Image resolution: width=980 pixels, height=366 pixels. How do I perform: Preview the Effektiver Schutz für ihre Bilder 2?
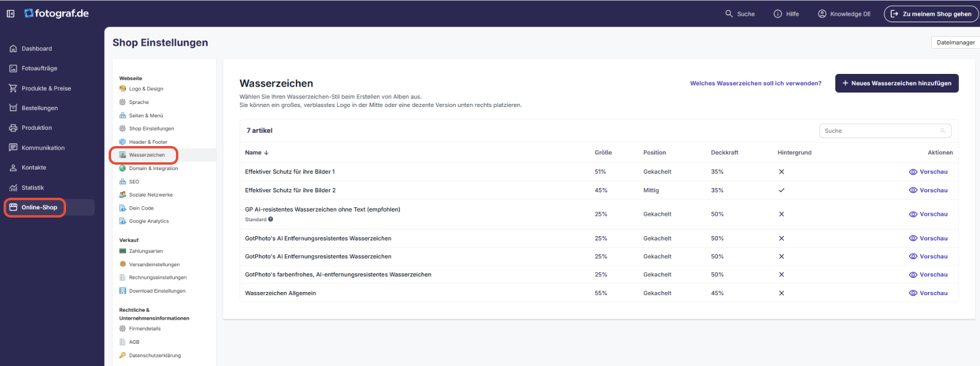928,191
